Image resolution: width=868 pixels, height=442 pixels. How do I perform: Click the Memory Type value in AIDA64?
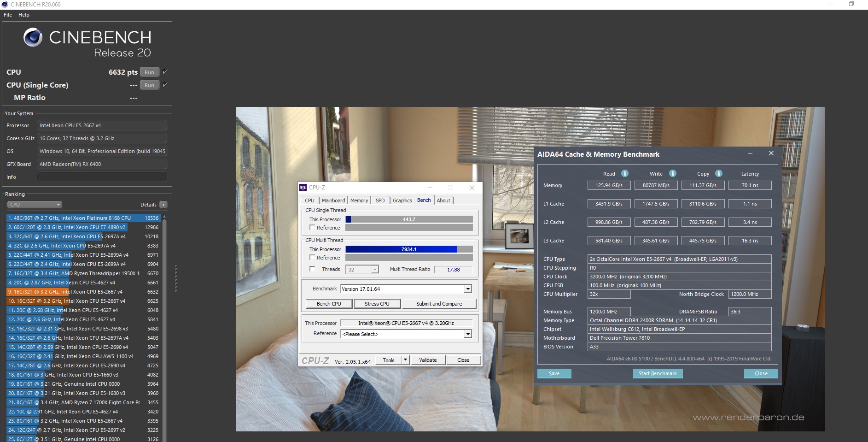(680, 320)
